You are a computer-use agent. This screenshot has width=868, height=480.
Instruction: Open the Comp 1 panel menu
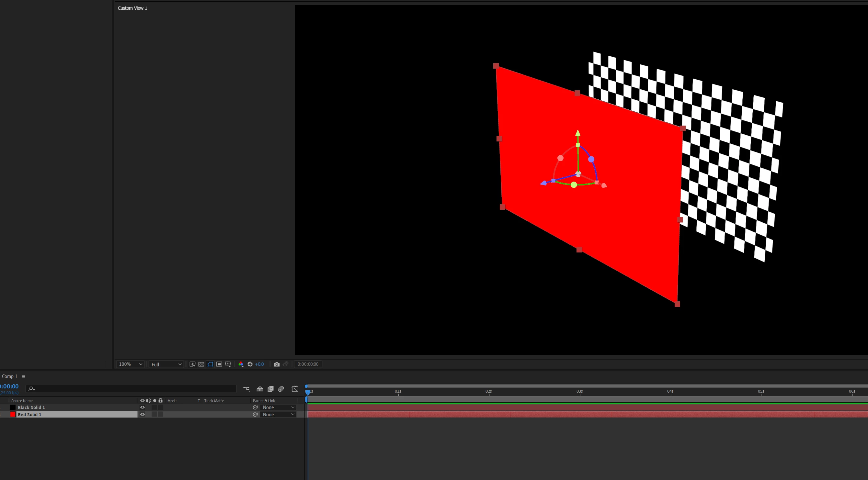24,377
